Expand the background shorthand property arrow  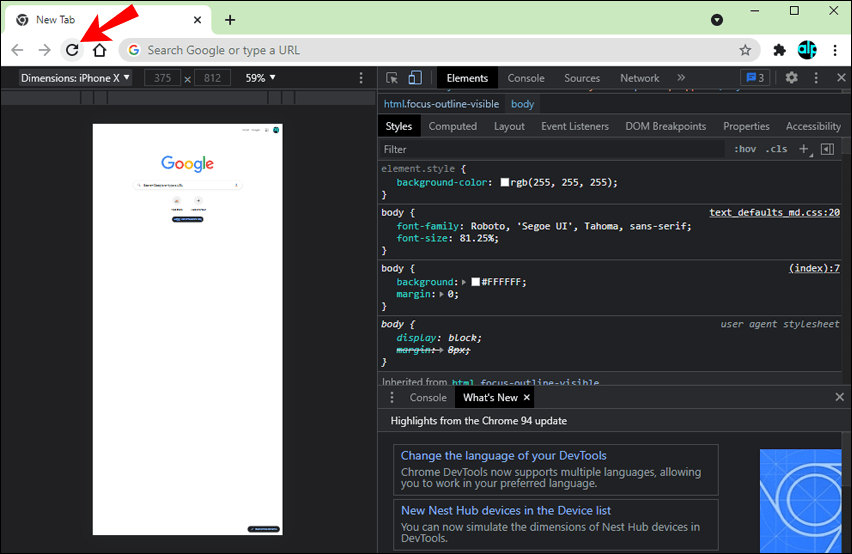[463, 282]
